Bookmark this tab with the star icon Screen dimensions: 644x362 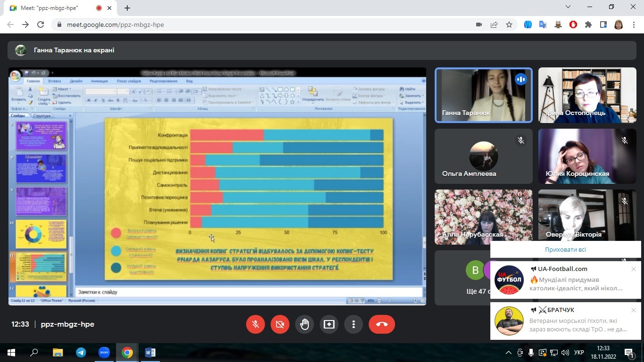pos(509,25)
